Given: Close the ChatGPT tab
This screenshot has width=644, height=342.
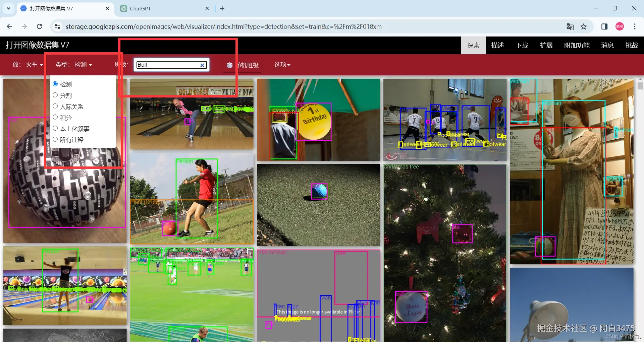Looking at the screenshot, I should [207, 8].
